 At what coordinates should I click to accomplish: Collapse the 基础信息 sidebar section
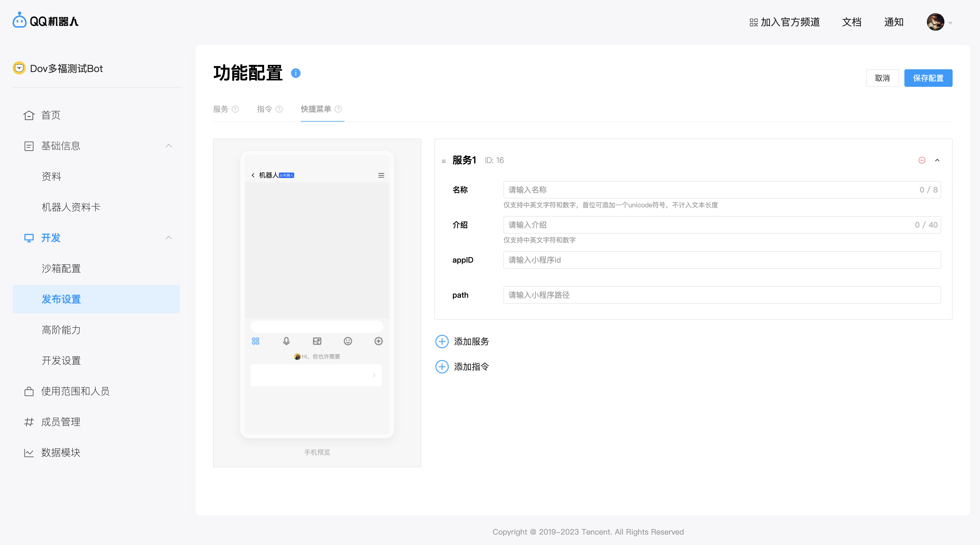point(168,146)
